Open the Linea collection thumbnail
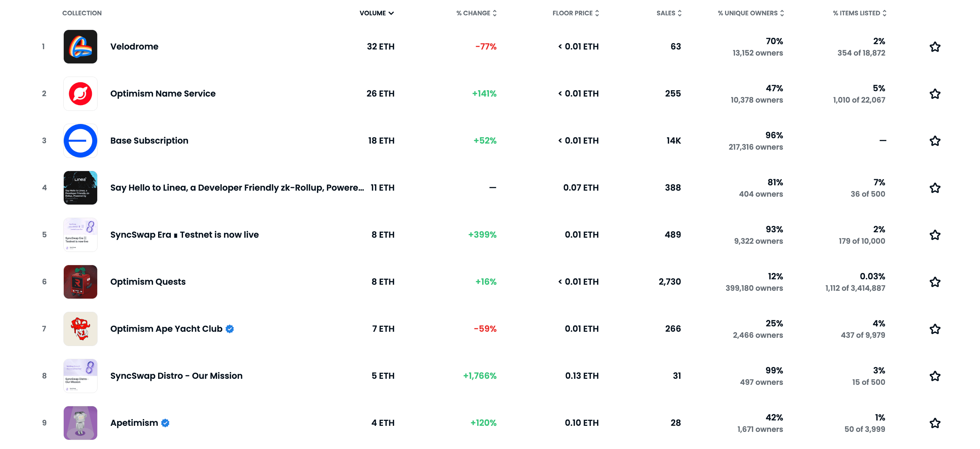This screenshot has height=449, width=980. [80, 188]
